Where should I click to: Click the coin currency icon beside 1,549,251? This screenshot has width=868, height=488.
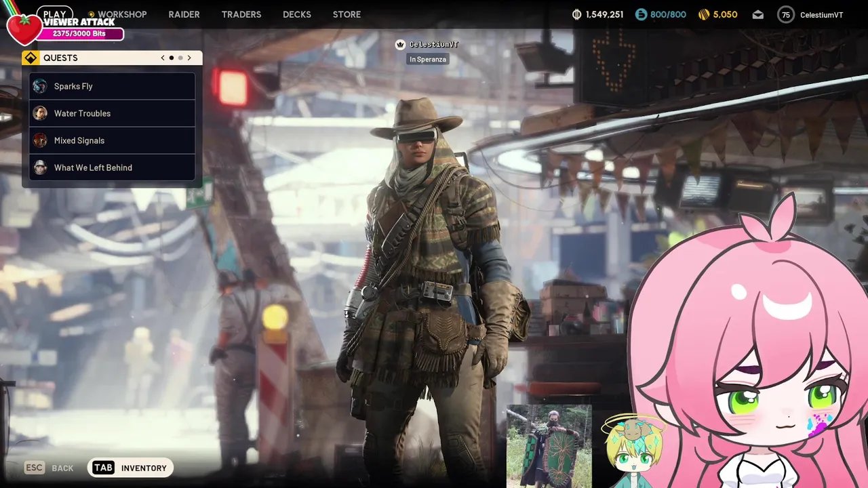click(x=577, y=14)
